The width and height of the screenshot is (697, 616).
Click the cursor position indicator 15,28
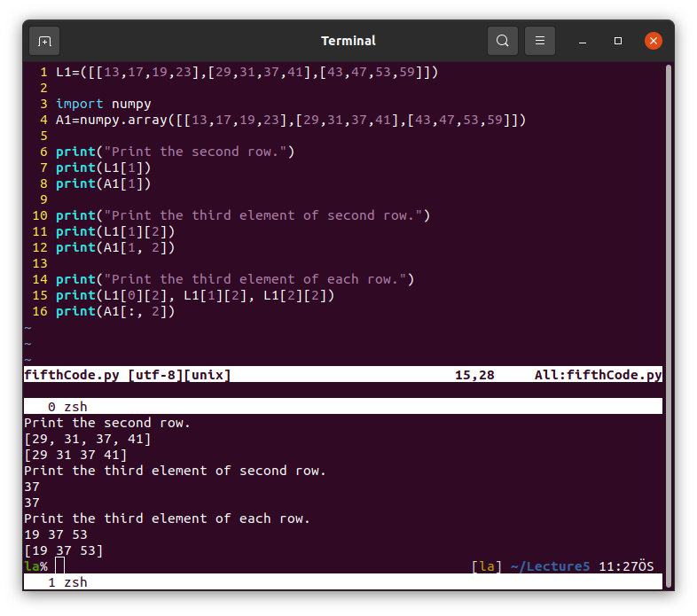pos(474,375)
